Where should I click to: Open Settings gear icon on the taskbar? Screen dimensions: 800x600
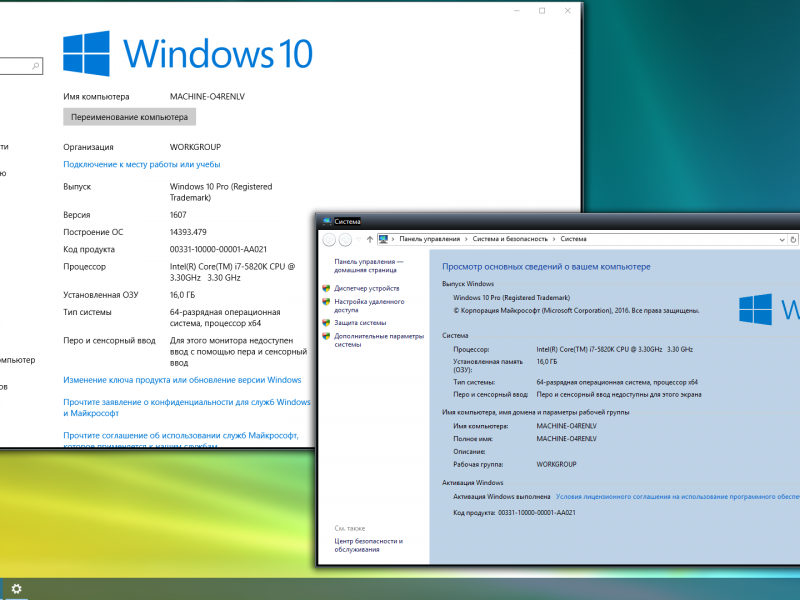pyautogui.click(x=16, y=589)
